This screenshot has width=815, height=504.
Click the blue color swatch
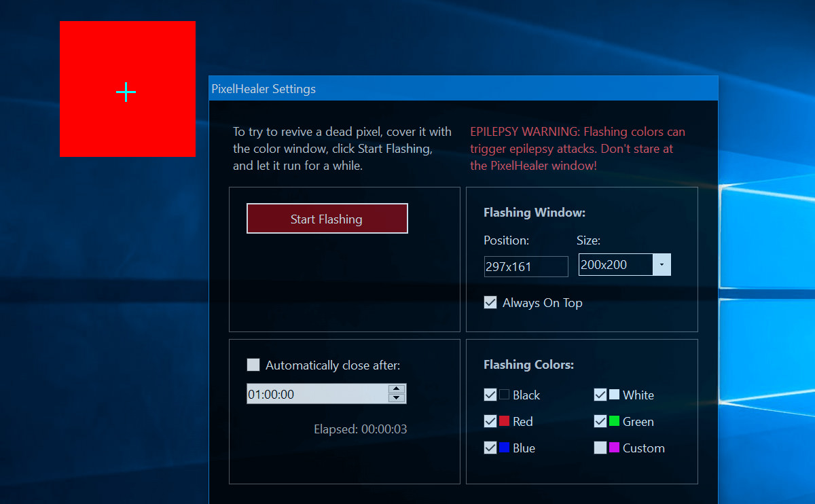[504, 448]
